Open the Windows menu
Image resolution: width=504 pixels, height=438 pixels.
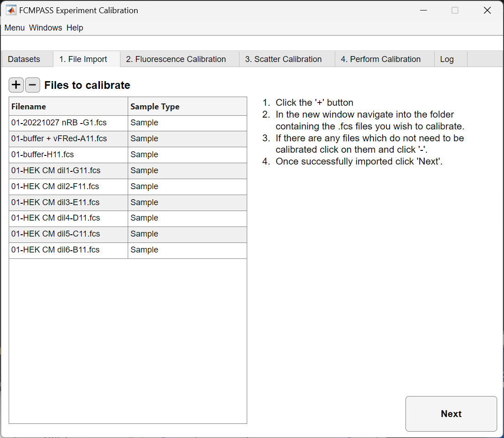45,28
